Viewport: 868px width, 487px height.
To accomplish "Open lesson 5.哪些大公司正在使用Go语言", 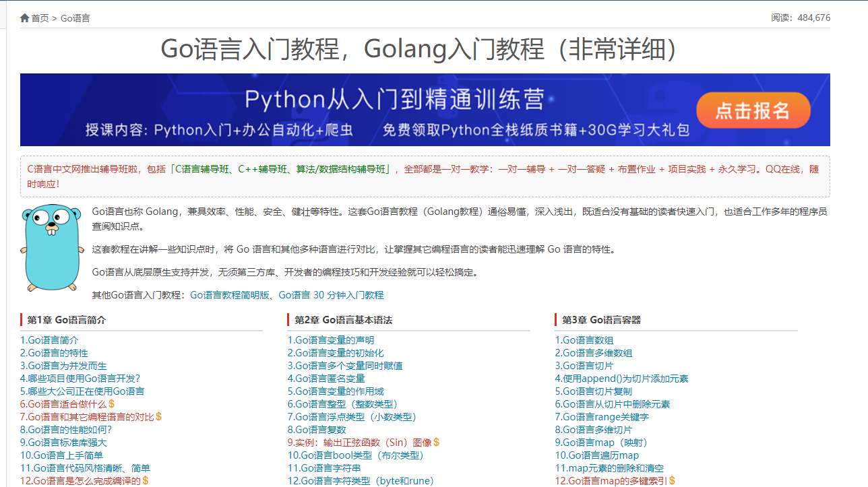I will tap(82, 391).
